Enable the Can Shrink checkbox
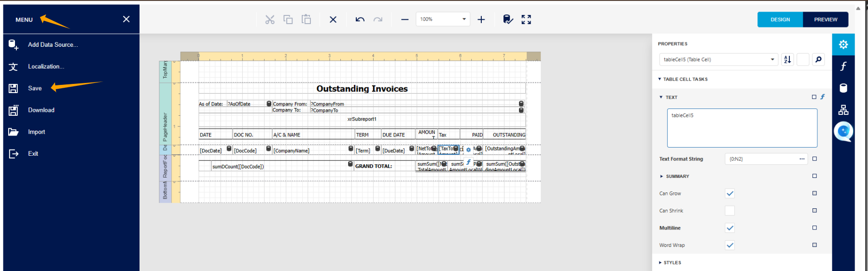Viewport: 868px width, 271px height. coord(729,211)
